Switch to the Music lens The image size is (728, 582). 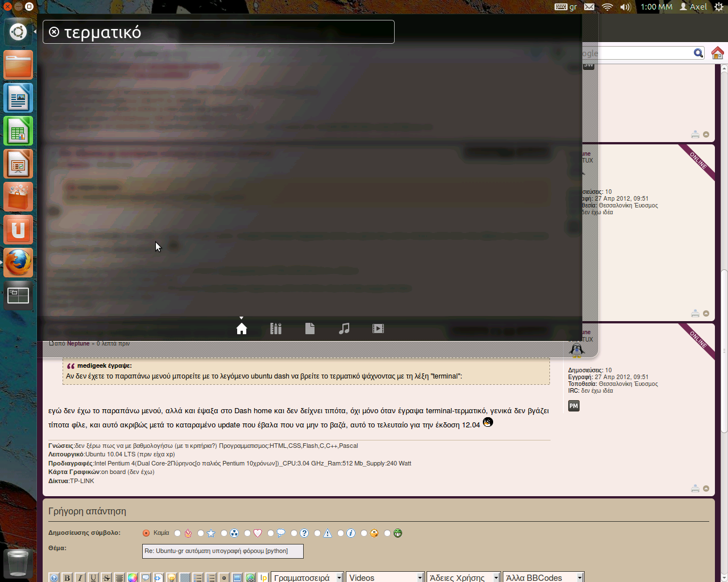[344, 329]
